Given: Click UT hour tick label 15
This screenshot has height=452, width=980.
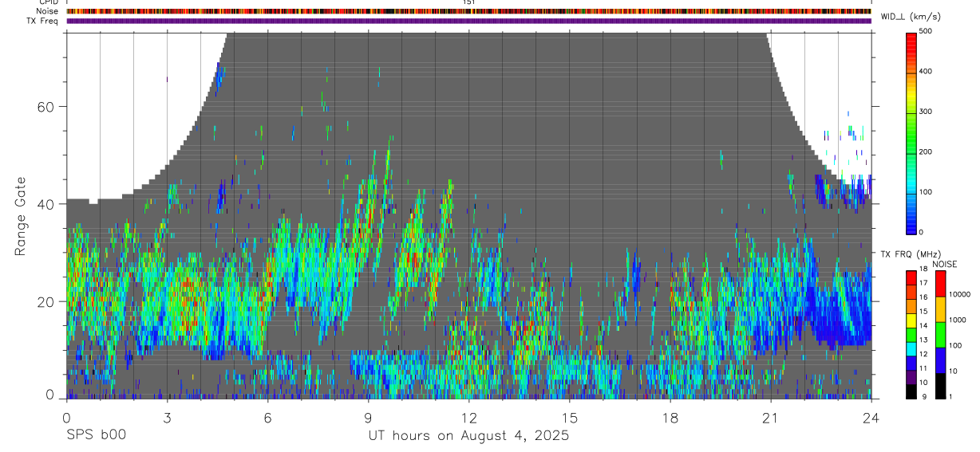Looking at the screenshot, I should tap(569, 417).
